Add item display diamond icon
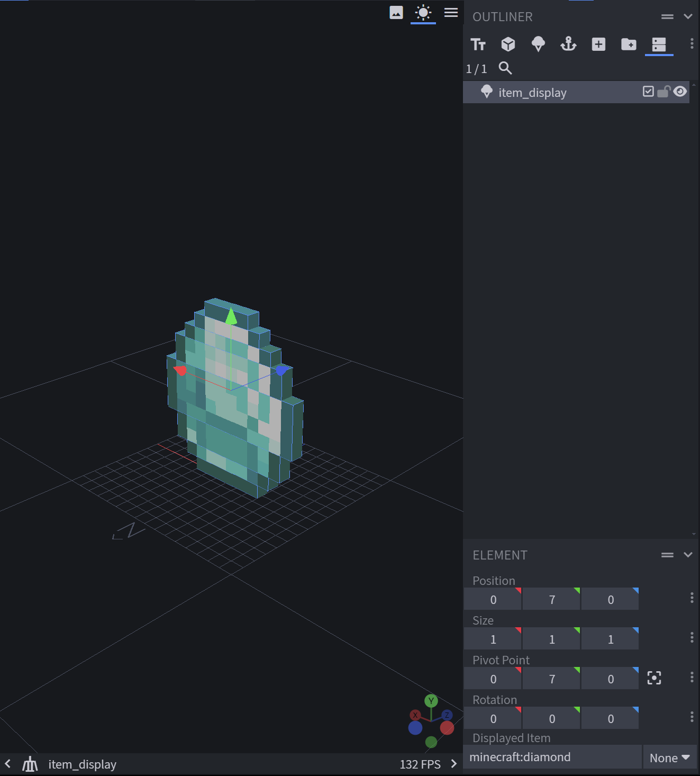700x776 pixels. [538, 44]
